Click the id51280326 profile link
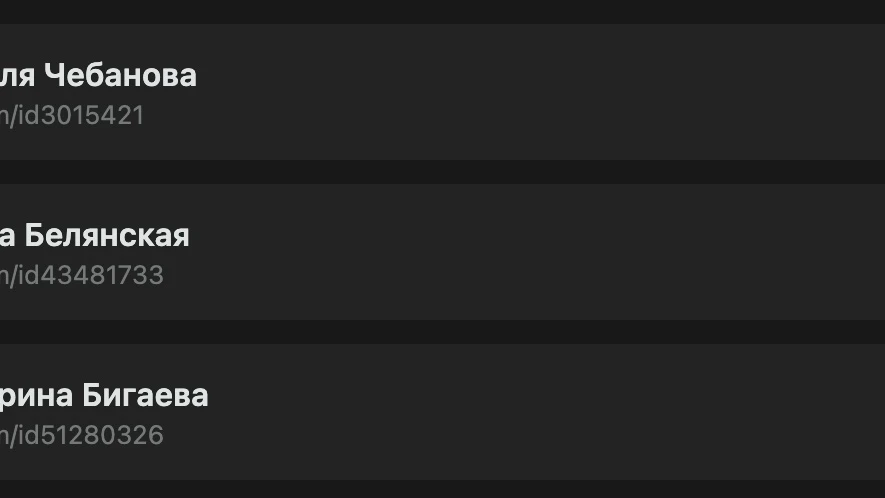Screen dimensions: 885x498 (x=81, y=435)
